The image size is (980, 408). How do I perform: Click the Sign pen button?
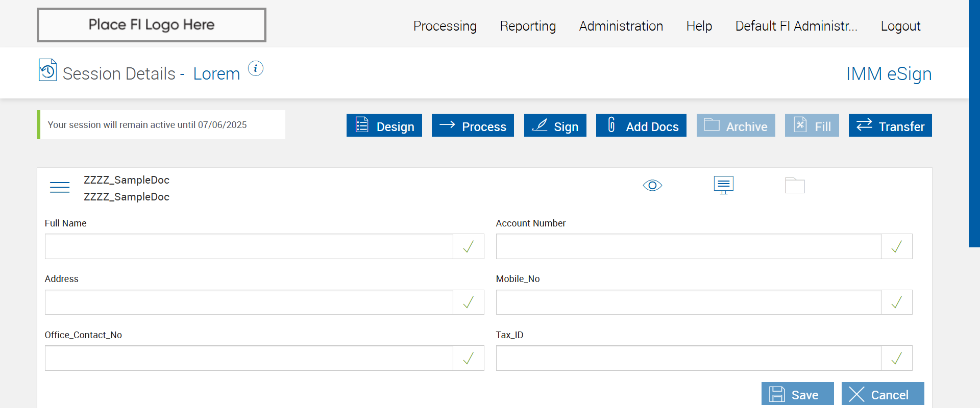click(555, 125)
